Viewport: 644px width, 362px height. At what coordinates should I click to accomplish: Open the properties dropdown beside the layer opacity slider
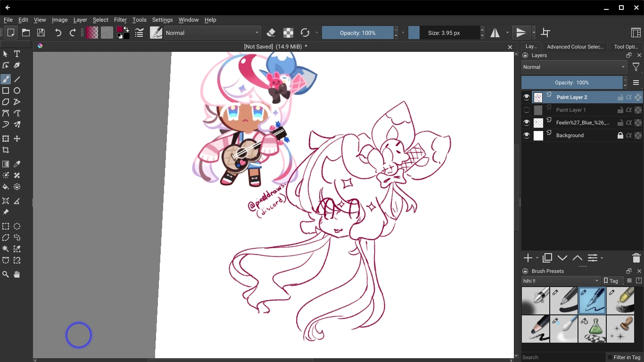point(636,82)
